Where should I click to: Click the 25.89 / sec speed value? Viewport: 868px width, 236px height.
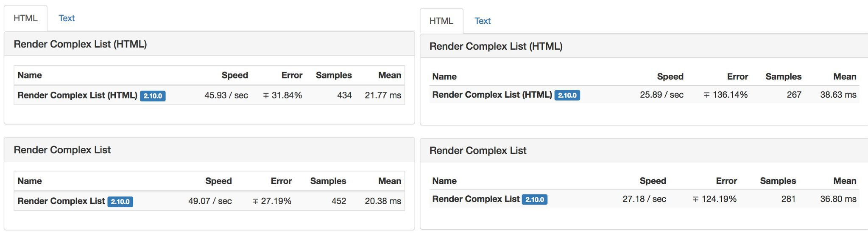click(x=661, y=95)
